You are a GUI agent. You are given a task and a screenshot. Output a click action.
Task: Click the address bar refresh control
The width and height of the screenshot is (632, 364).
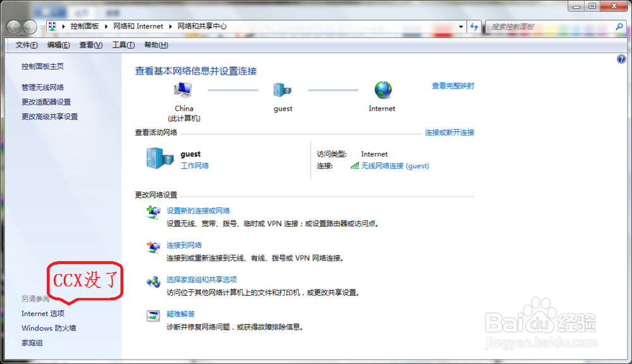pyautogui.click(x=473, y=27)
